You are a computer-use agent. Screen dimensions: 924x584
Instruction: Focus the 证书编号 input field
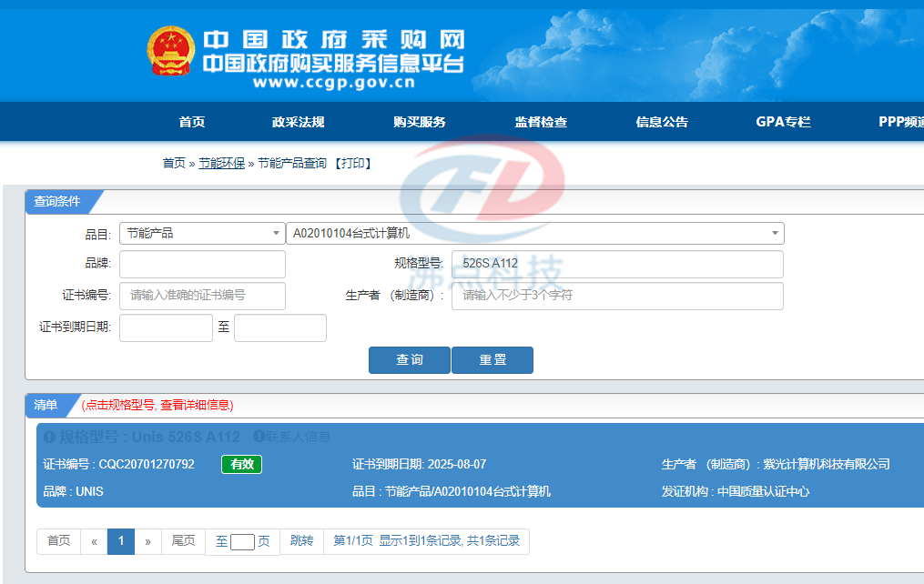202,297
